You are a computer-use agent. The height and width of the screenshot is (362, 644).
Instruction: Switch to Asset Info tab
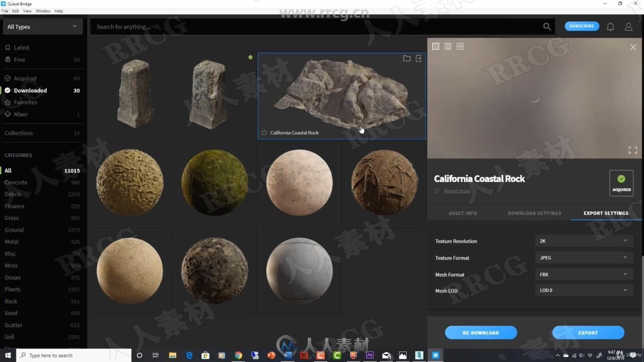463,213
